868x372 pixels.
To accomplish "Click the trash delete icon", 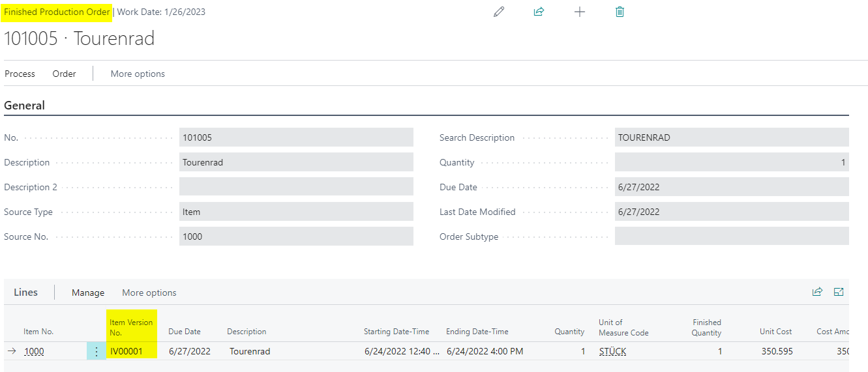I will tap(620, 12).
